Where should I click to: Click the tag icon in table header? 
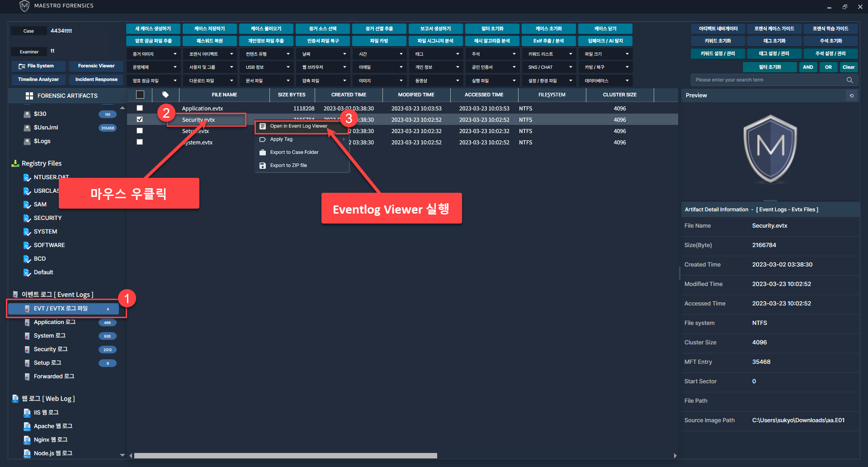coord(165,95)
